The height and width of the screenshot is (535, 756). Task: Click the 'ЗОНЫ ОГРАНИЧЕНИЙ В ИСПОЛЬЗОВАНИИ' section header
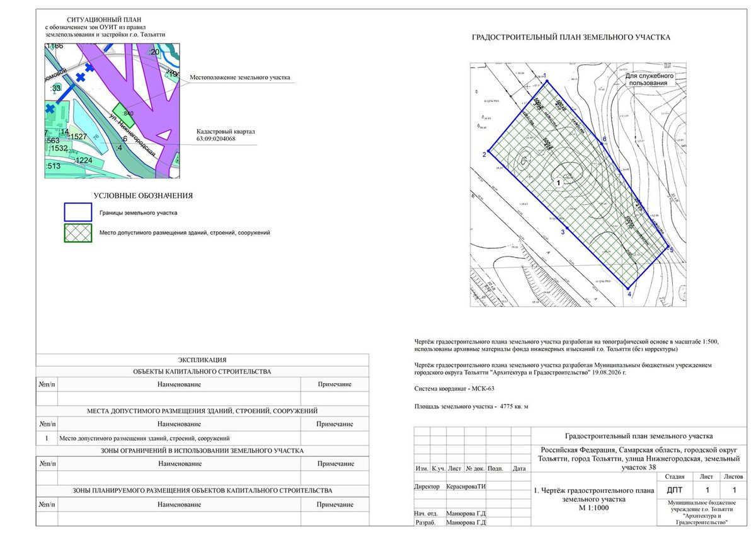[202, 451]
